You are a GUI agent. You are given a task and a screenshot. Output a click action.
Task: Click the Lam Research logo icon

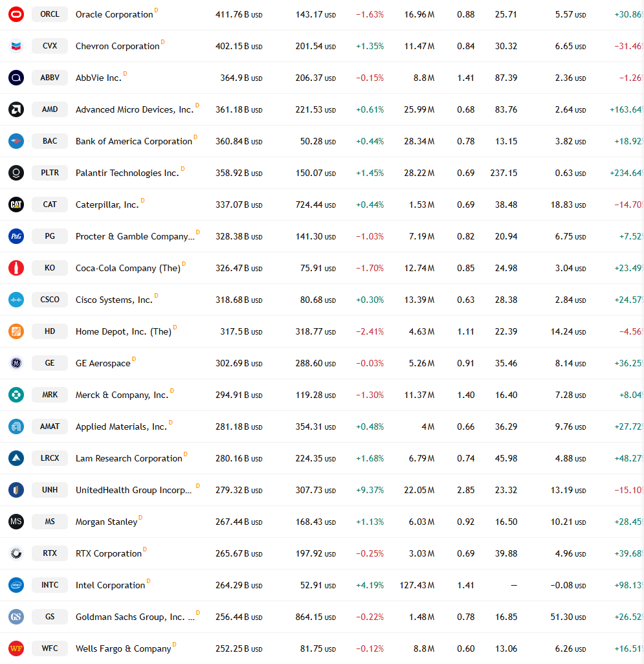pos(16,458)
